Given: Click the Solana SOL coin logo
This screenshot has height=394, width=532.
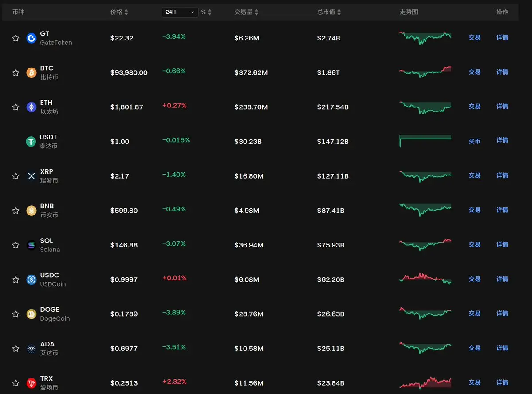Looking at the screenshot, I should tap(31, 245).
